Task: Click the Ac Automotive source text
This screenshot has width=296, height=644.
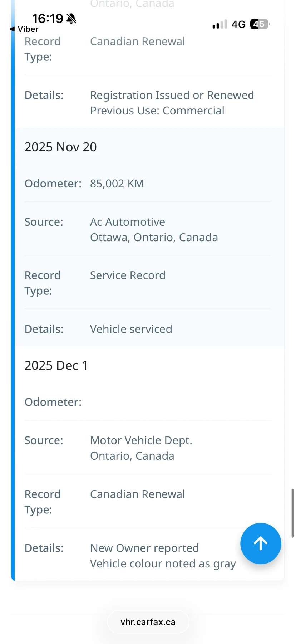Action: (x=128, y=222)
